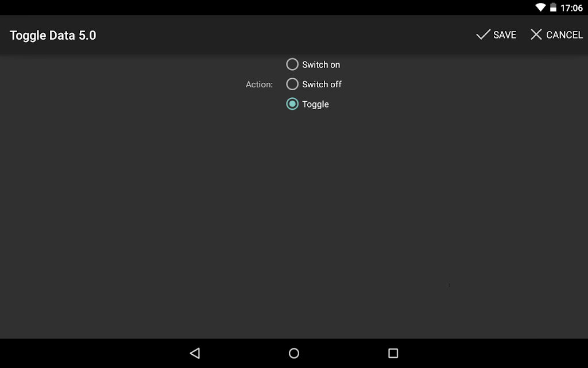Tap the Wi-Fi status bar icon
The image size is (588, 368).
tap(540, 7)
